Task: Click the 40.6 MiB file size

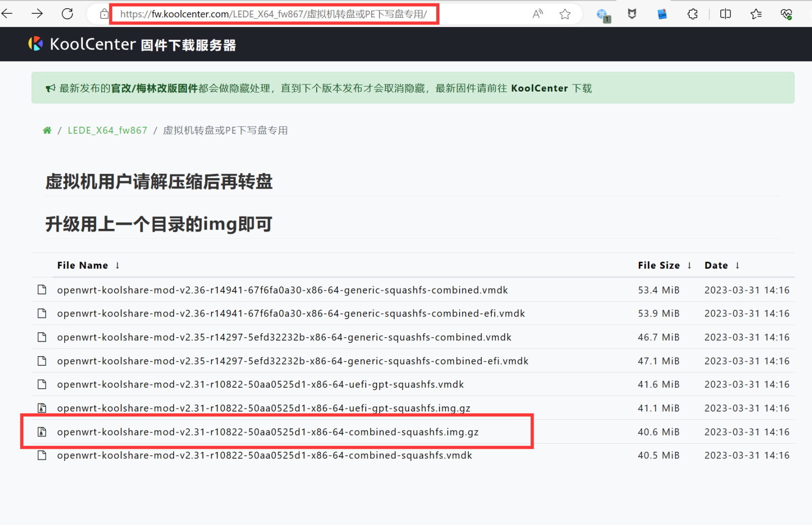Action: pyautogui.click(x=659, y=432)
